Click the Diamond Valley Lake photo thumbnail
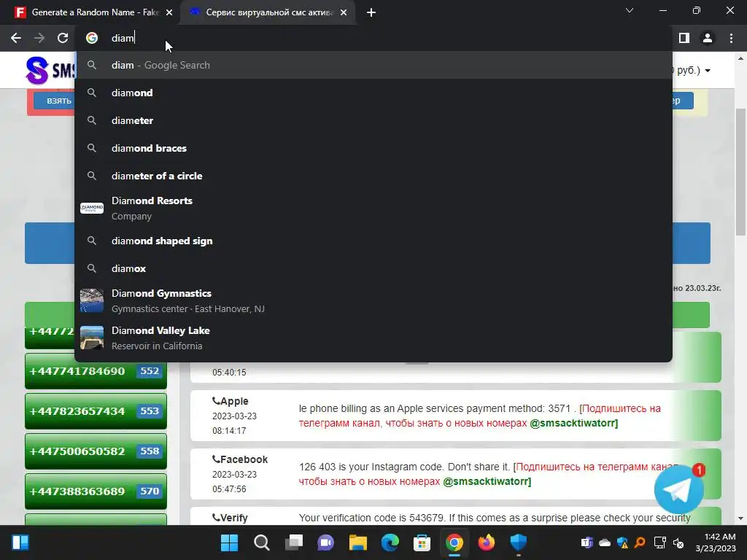747x560 pixels. tap(92, 338)
